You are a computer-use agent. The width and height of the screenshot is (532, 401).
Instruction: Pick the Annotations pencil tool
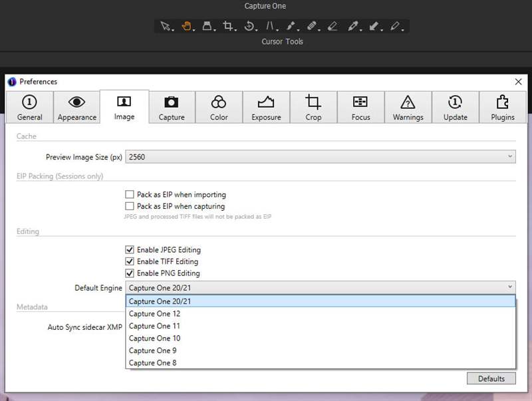tap(395, 26)
